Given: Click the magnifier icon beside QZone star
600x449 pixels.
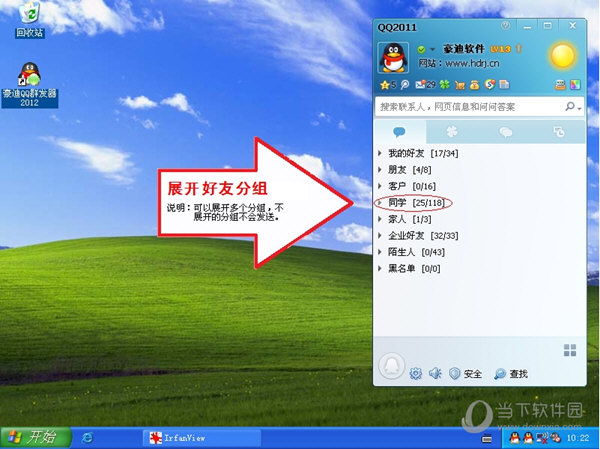Looking at the screenshot, I should 405,85.
